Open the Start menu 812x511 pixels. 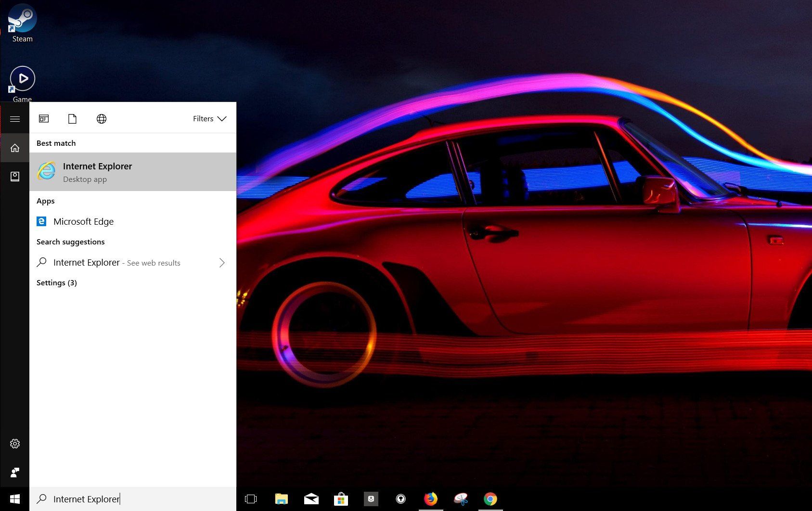pyautogui.click(x=15, y=499)
